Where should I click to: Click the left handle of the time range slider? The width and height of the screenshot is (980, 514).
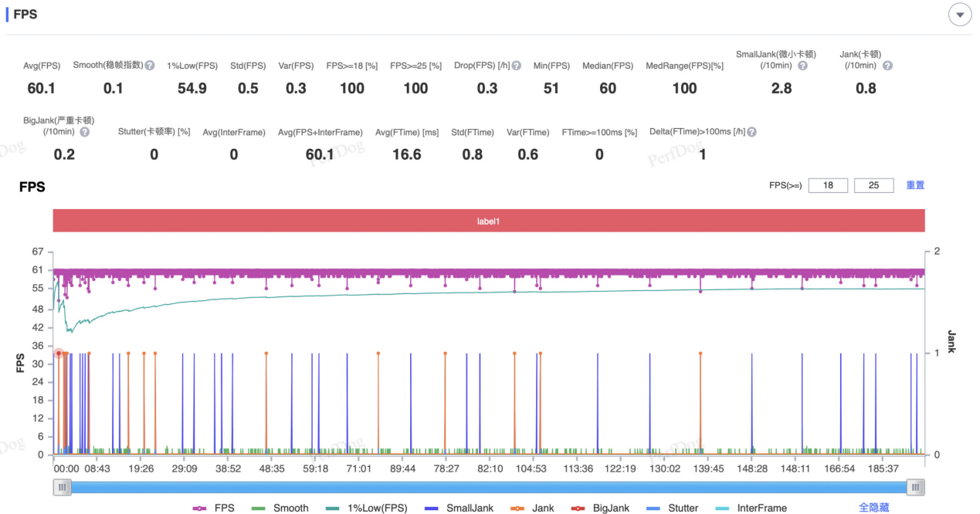[63, 487]
